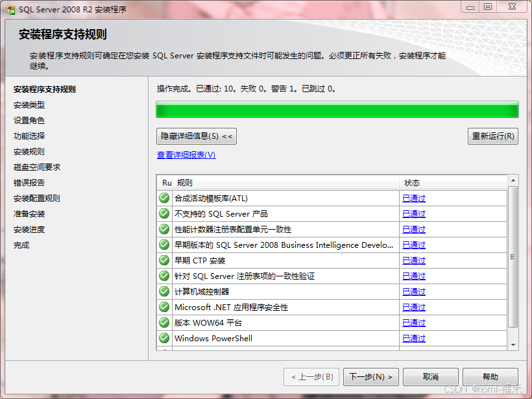Click check icon for Microsoft .NET 应用程序安全性

pos(164,307)
